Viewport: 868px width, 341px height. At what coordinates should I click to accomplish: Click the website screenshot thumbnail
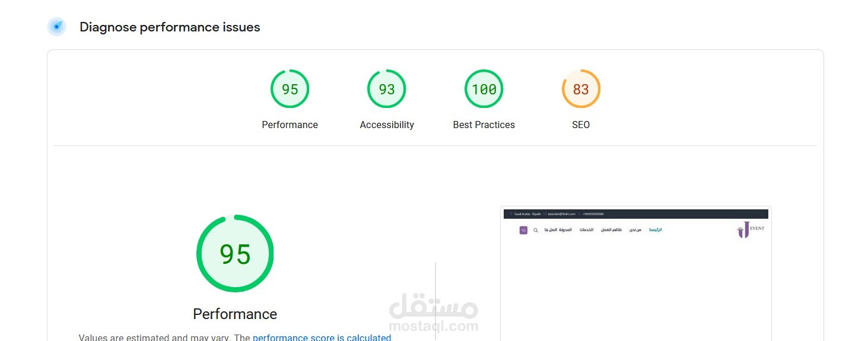pyautogui.click(x=636, y=273)
